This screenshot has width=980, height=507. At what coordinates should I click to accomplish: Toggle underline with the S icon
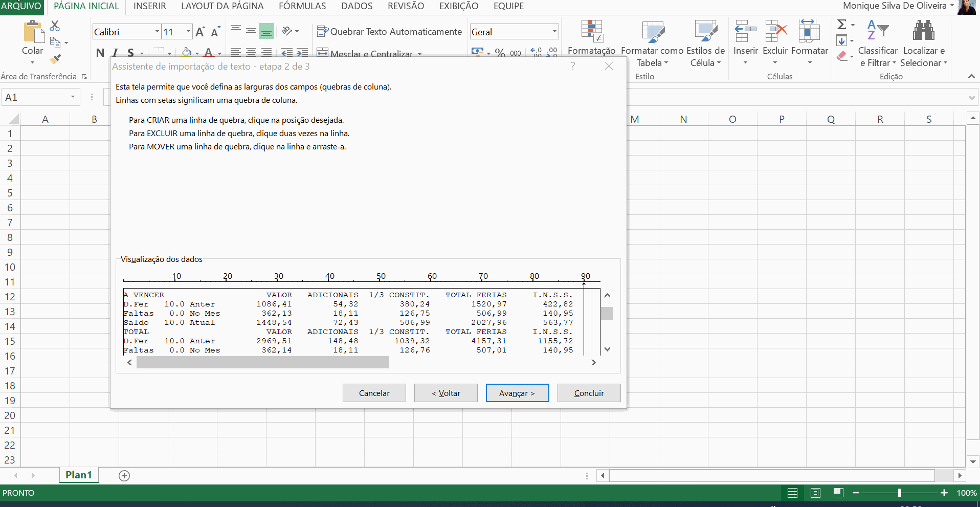130,53
